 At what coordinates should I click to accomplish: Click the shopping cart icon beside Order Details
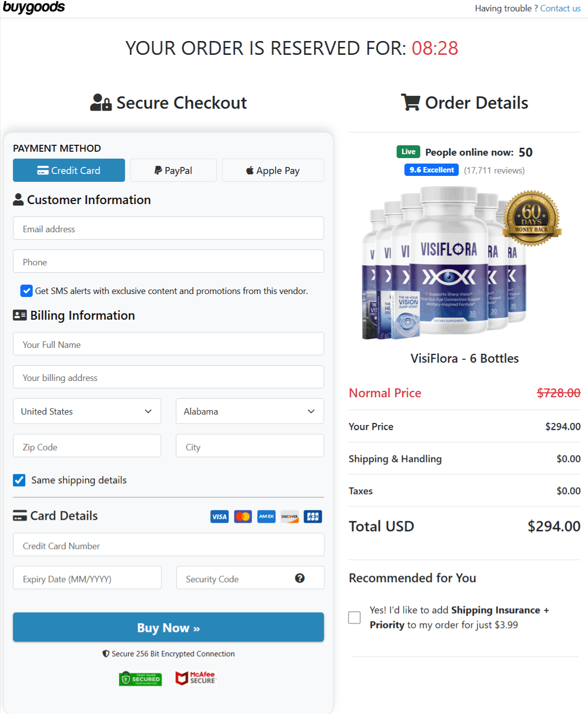[410, 102]
